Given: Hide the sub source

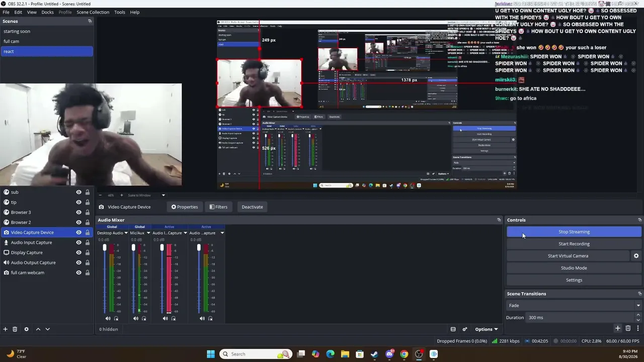Looking at the screenshot, I should 78,192.
